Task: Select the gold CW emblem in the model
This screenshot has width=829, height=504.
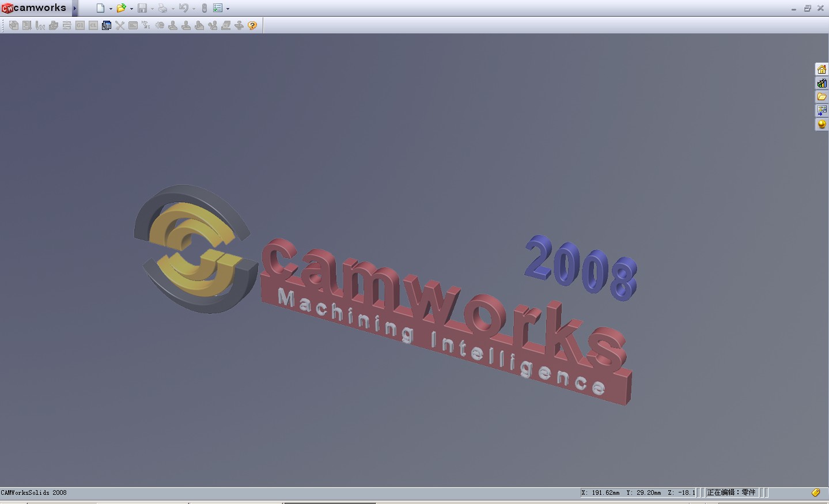Action: [195, 249]
